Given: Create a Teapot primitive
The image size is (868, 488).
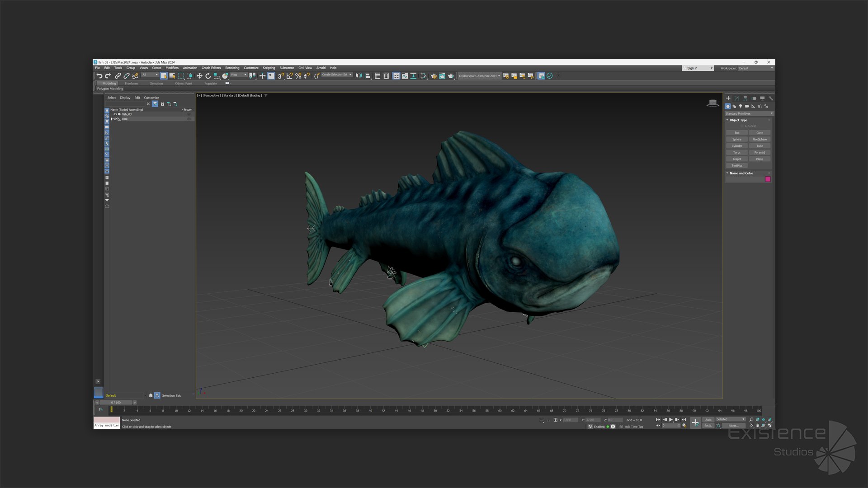Looking at the screenshot, I should (x=737, y=159).
